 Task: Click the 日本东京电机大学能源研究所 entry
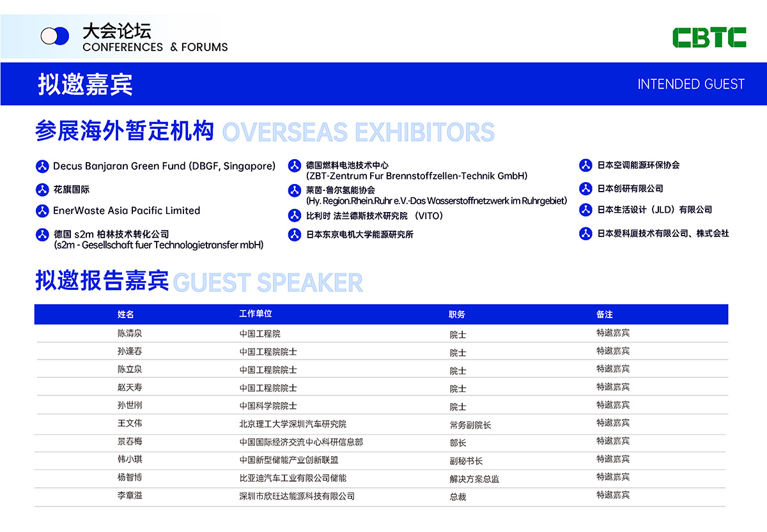click(x=360, y=234)
